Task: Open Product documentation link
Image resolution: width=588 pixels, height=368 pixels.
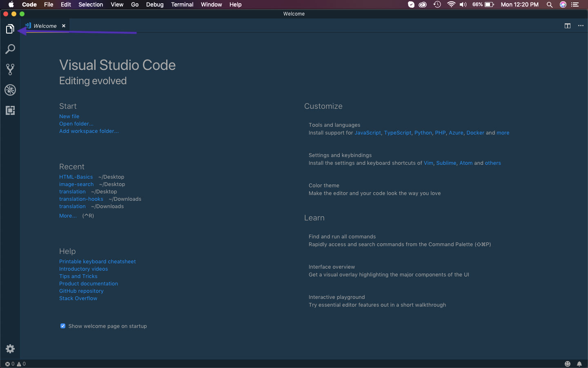Action: [x=89, y=284]
